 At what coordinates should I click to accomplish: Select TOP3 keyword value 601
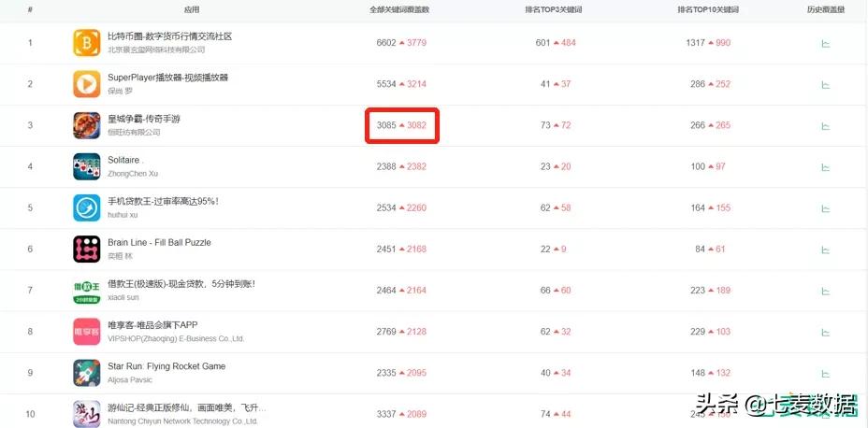pyautogui.click(x=543, y=43)
